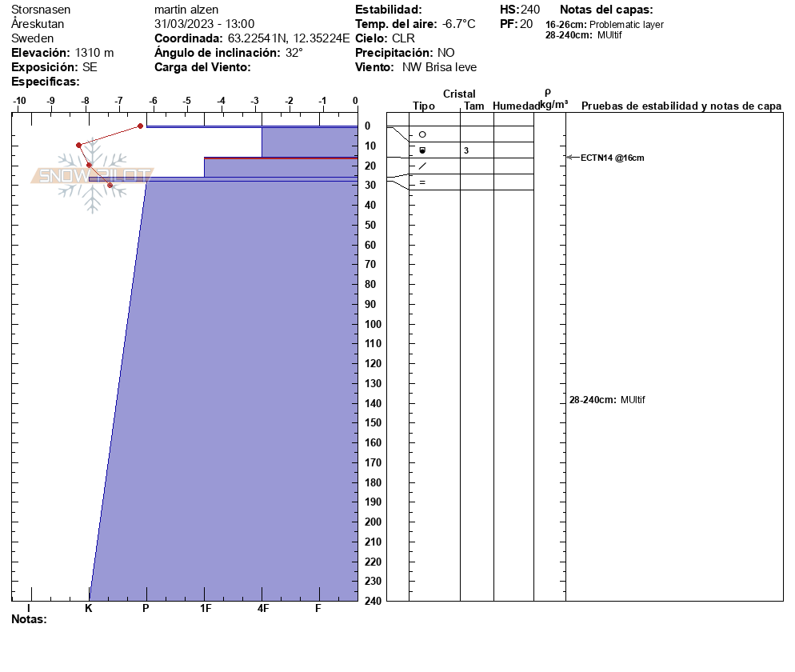
Task: Click the 'Cristal' column header
Action: click(x=459, y=94)
